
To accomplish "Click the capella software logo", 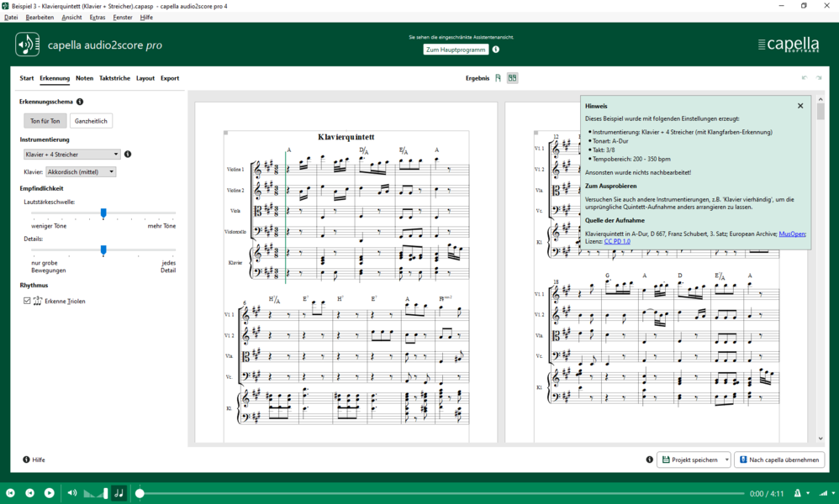I will pos(789,45).
